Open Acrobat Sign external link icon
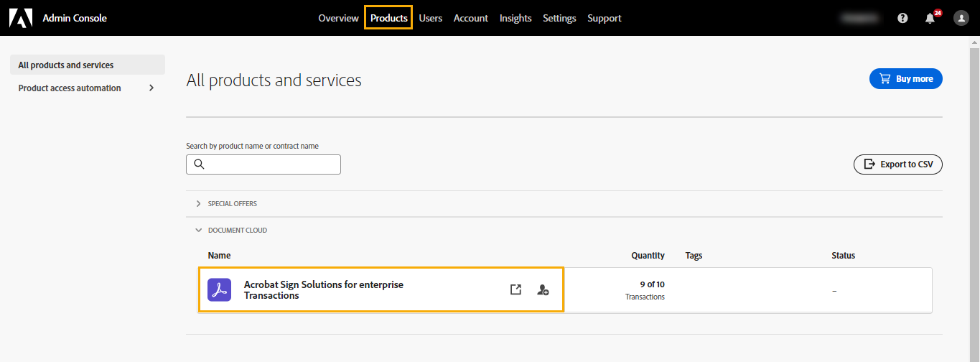The height and width of the screenshot is (362, 980). 515,289
